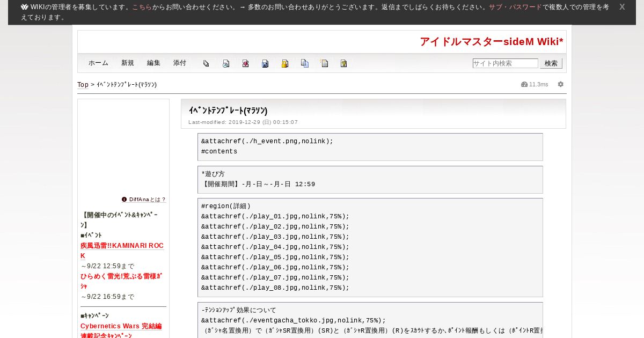Click the diff icon with red arrow

point(245,63)
